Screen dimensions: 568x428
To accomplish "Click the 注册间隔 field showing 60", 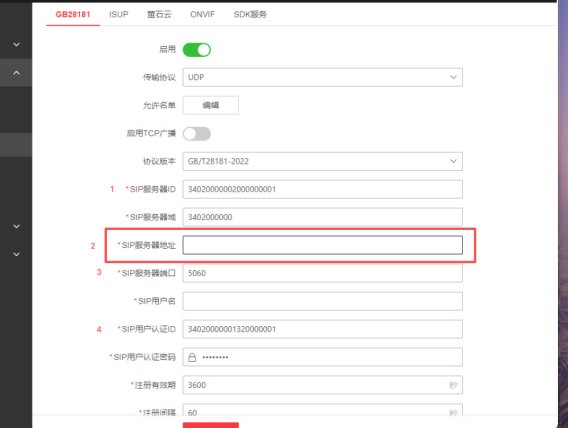I will (322, 410).
